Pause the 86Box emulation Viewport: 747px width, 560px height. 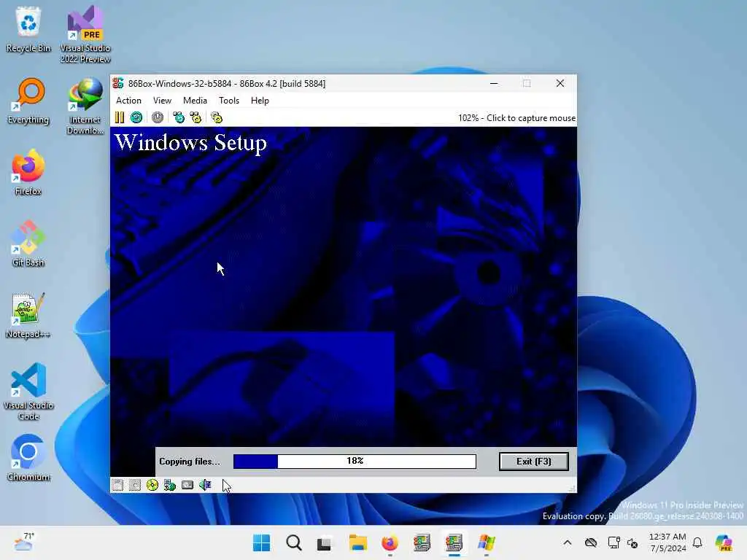[x=119, y=117]
